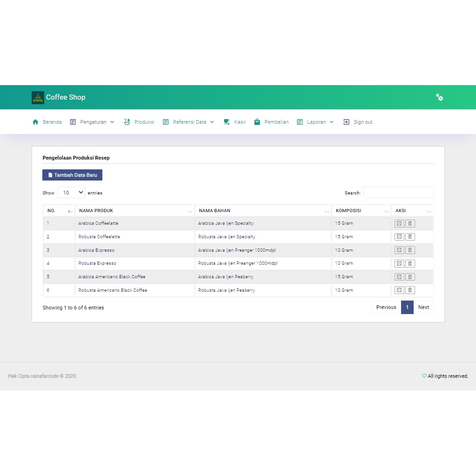The width and height of the screenshot is (476, 476).
Task: Click the Kasir cashier icon
Action: [227, 122]
